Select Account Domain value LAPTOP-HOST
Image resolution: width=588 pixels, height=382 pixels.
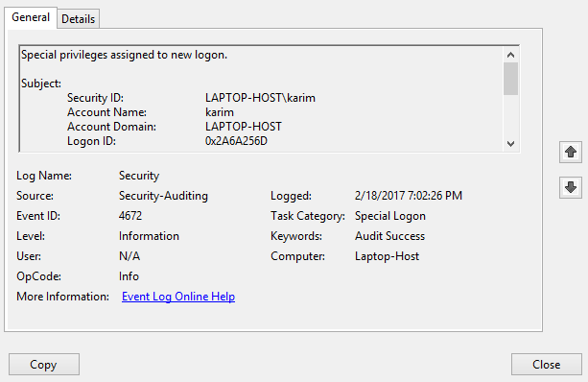pos(244,127)
